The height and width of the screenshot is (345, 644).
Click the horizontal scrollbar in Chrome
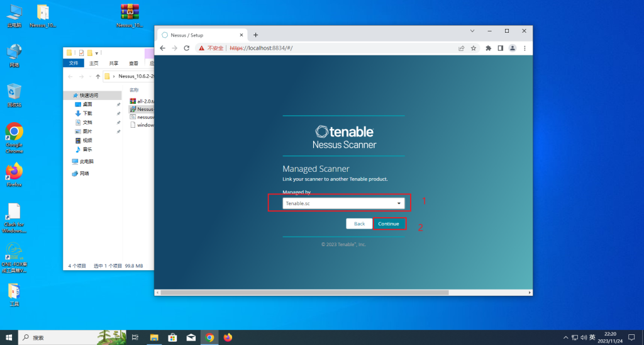304,293
